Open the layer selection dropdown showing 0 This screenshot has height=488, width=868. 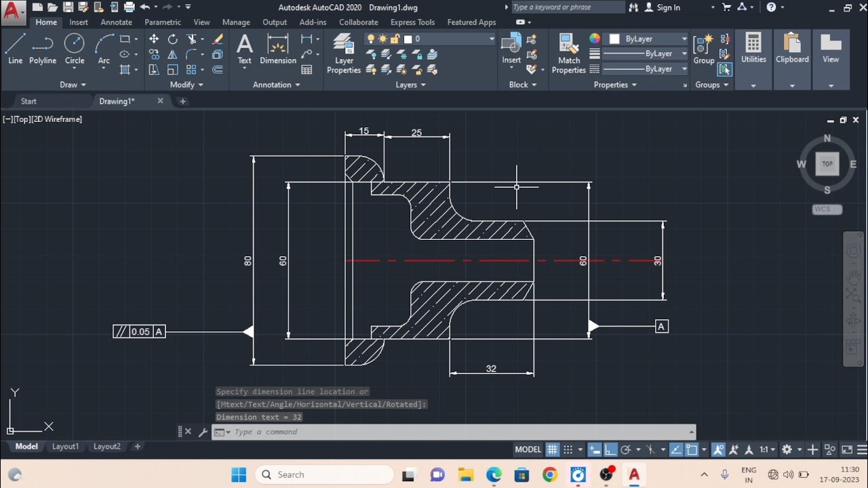(x=431, y=39)
